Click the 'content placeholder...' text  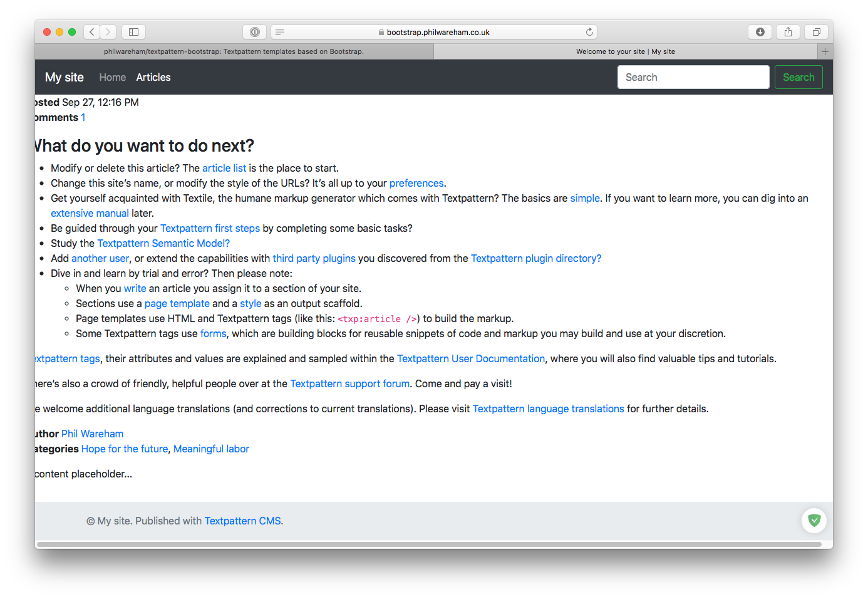click(83, 474)
